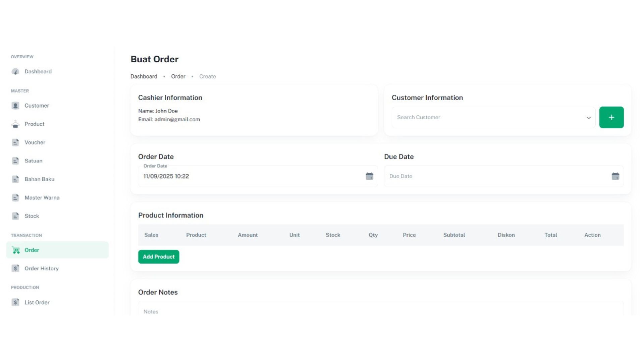Image resolution: width=644 pixels, height=362 pixels.
Task: Open Bahan Baku from the sidebar
Action: (x=39, y=179)
